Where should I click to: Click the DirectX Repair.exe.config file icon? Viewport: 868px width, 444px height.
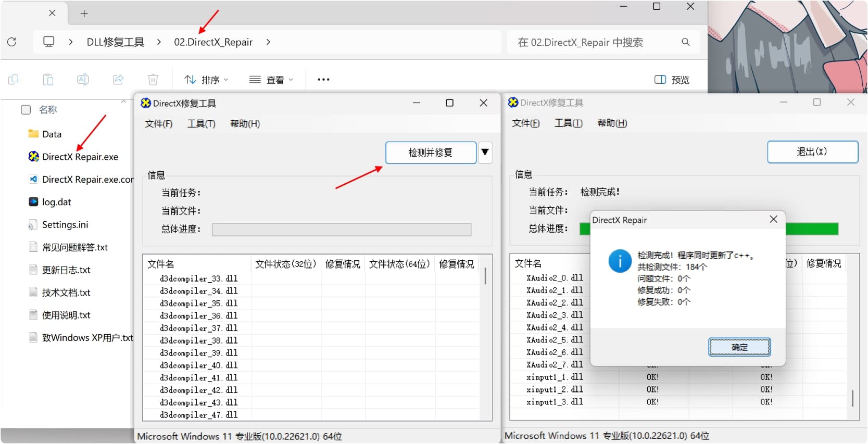click(33, 179)
